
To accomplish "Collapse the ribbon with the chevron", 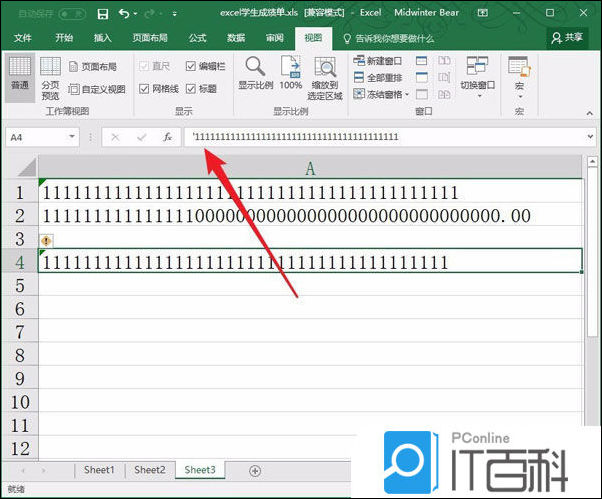I will [x=589, y=113].
